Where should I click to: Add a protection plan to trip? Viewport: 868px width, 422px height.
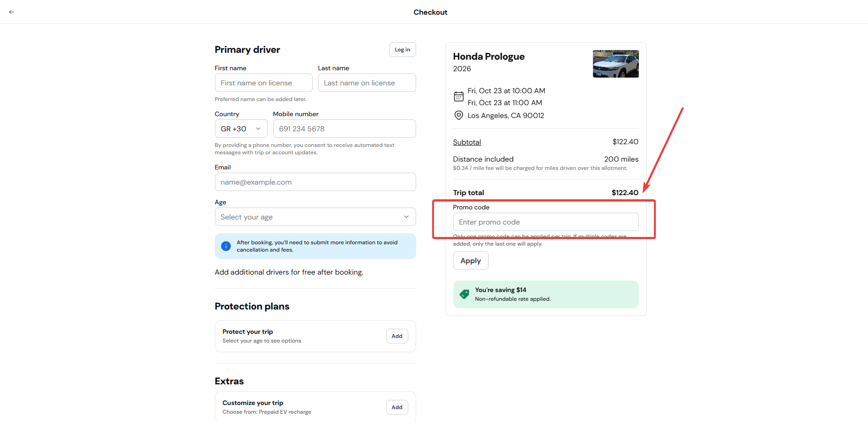point(397,336)
